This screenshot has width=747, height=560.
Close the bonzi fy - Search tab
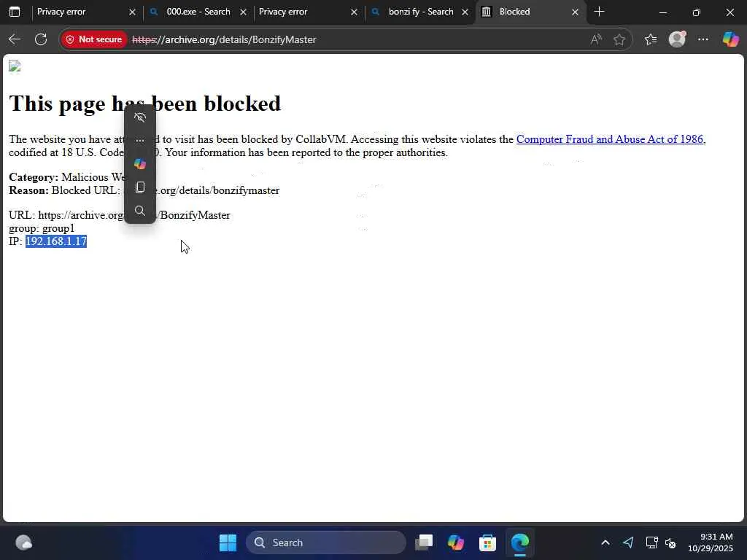(x=465, y=12)
